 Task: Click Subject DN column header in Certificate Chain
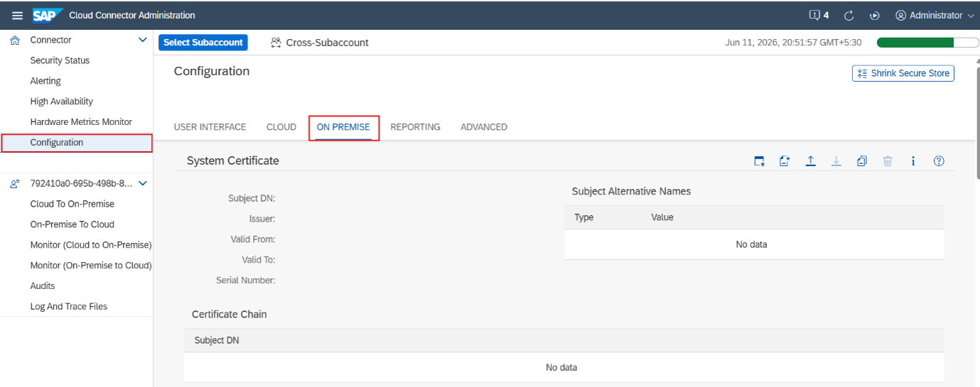click(x=217, y=340)
